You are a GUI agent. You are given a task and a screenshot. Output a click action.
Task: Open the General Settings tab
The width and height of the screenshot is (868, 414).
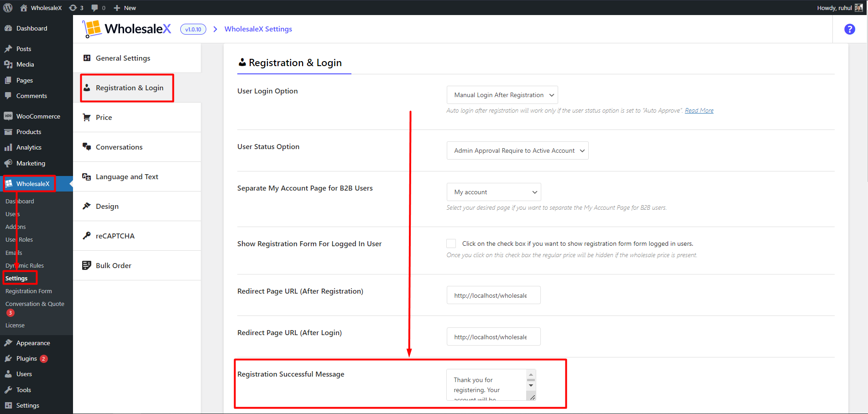137,58
